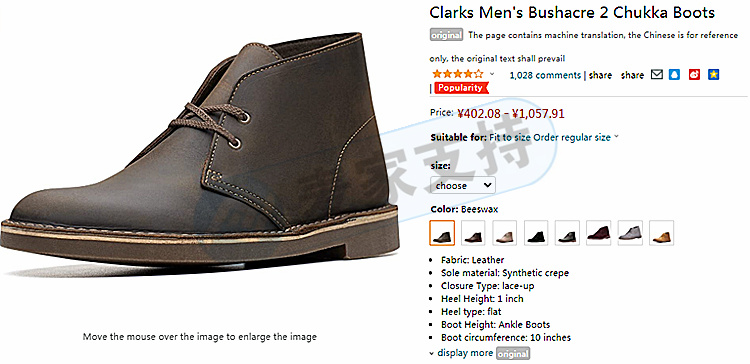Click the email share envelope icon
The image size is (750, 364).
[657, 75]
